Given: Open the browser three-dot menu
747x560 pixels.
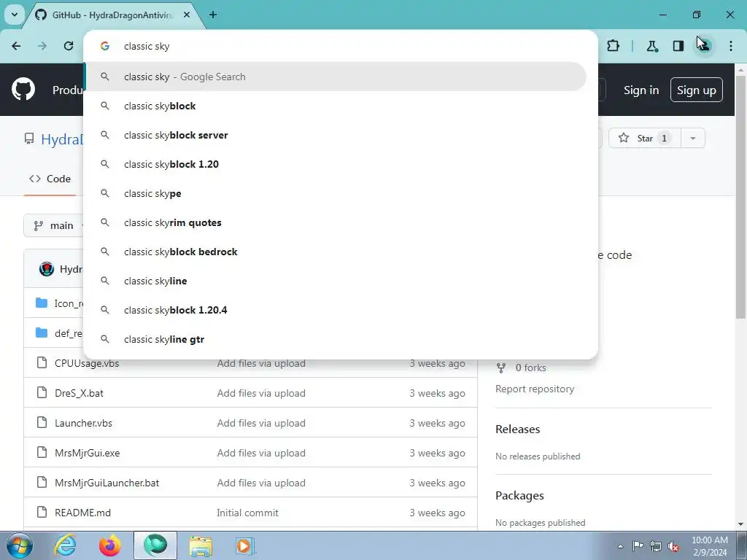Looking at the screenshot, I should pyautogui.click(x=731, y=46).
